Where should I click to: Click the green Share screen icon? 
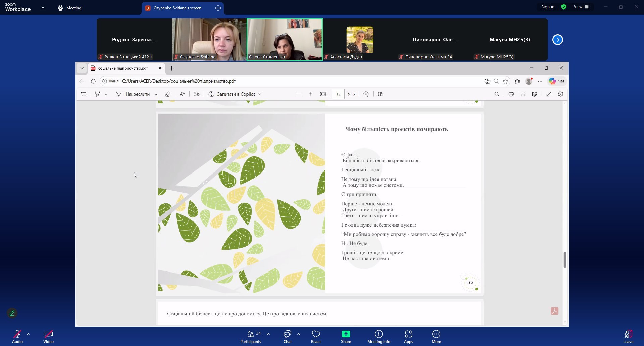point(346,337)
